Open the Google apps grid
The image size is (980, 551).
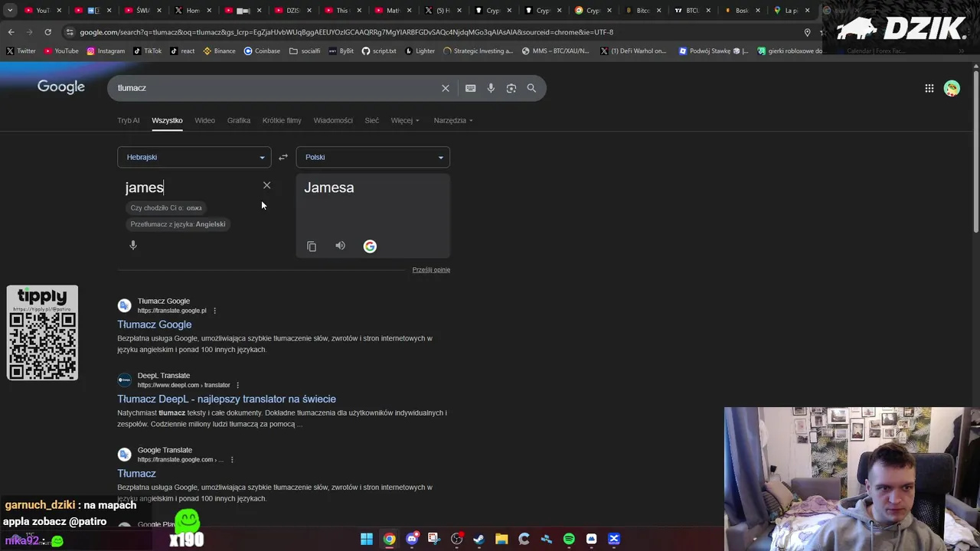pyautogui.click(x=929, y=88)
